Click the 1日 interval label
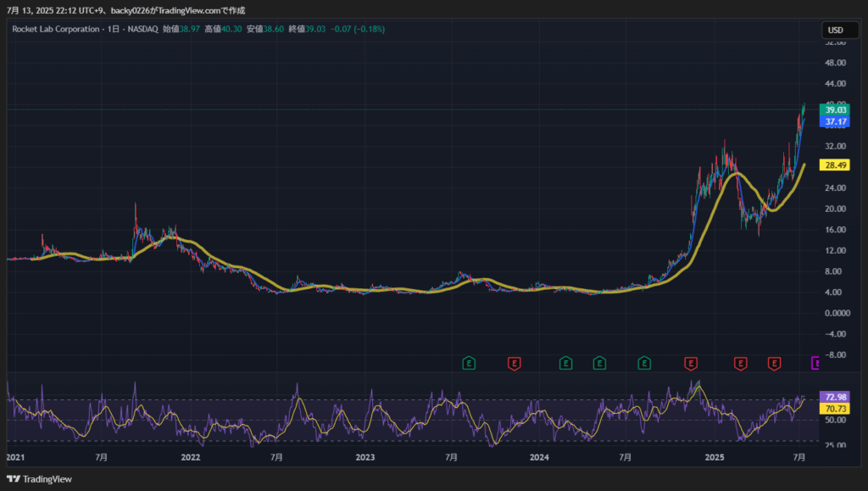 tap(114, 29)
